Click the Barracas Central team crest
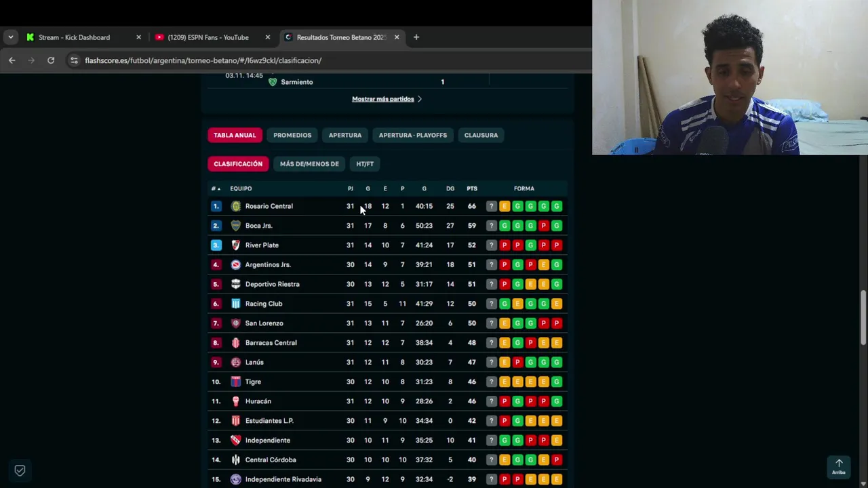This screenshot has width=868, height=488. (x=236, y=343)
